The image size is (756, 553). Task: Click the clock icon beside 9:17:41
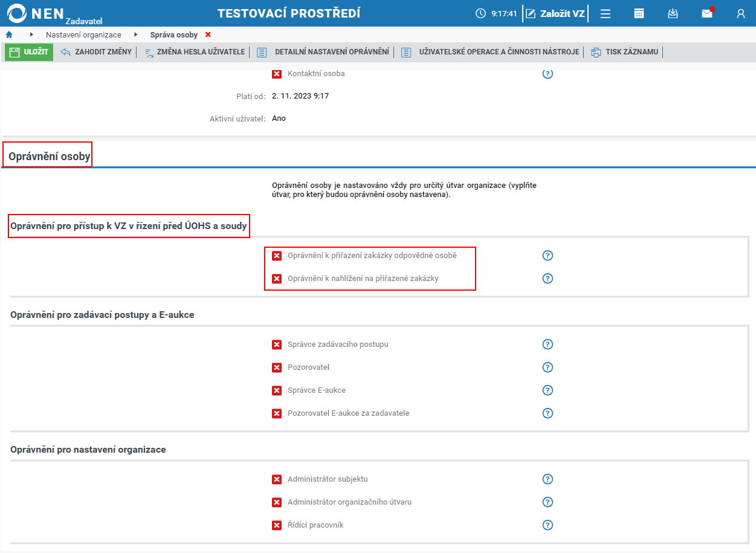tap(481, 13)
